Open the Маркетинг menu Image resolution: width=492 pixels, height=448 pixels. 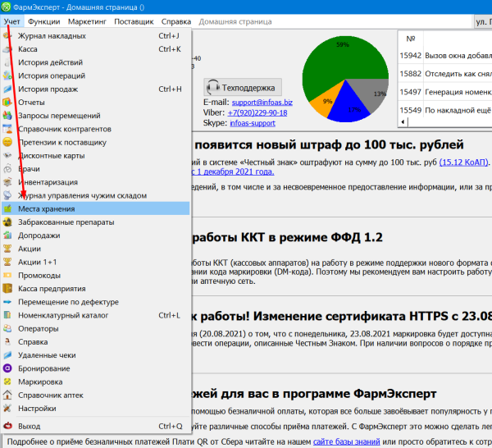93,21
